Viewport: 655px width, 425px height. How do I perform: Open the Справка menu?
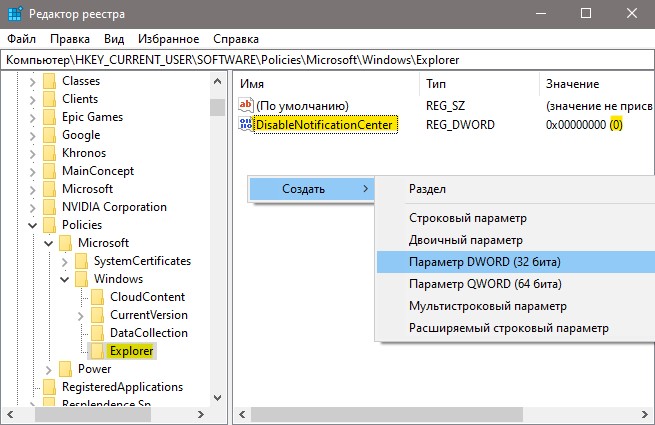click(236, 39)
